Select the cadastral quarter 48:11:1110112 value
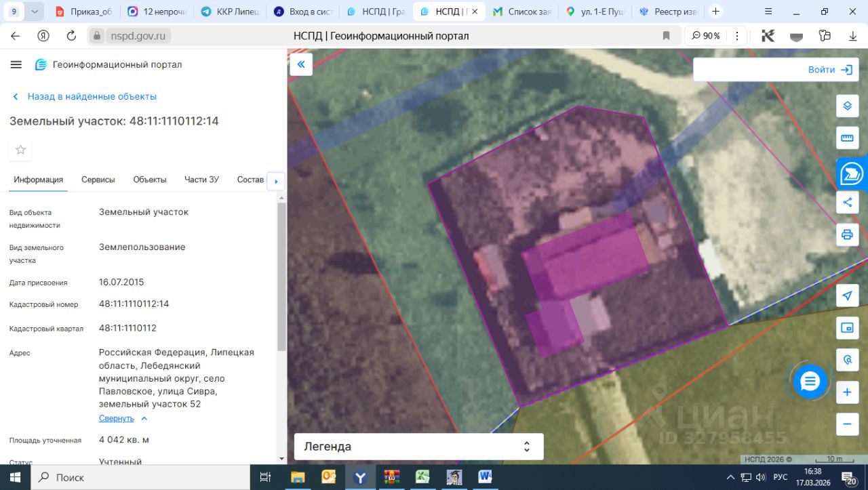This screenshot has width=868, height=490. (128, 328)
